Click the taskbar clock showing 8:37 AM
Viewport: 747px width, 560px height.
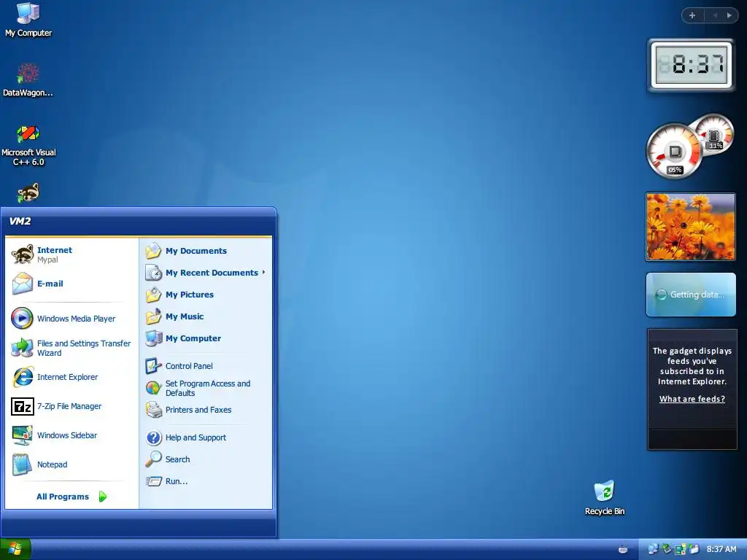721,550
